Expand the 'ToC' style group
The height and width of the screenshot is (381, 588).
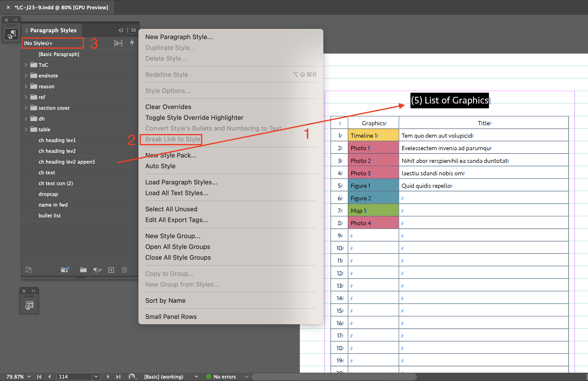coord(26,65)
